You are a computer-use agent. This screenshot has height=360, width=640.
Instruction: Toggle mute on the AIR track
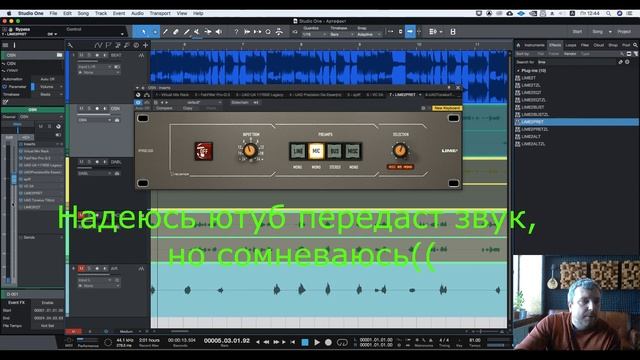[x=81, y=269]
